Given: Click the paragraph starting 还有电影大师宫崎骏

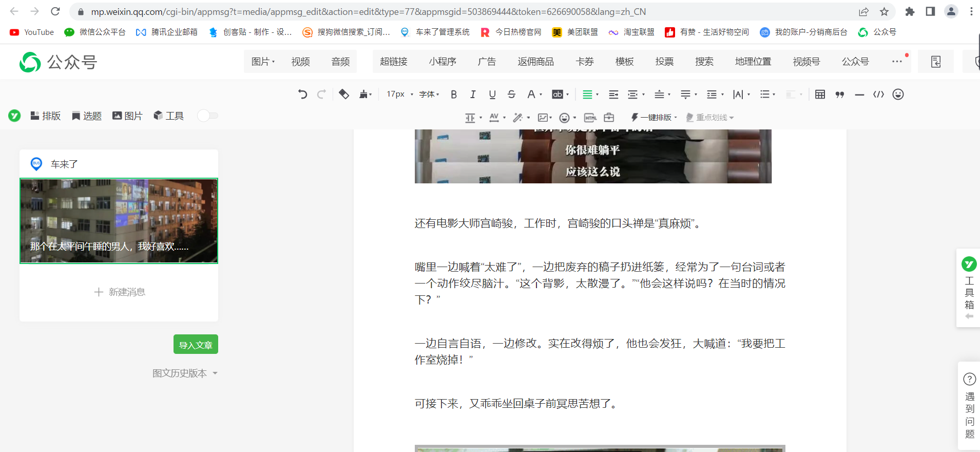Looking at the screenshot, I should point(558,223).
